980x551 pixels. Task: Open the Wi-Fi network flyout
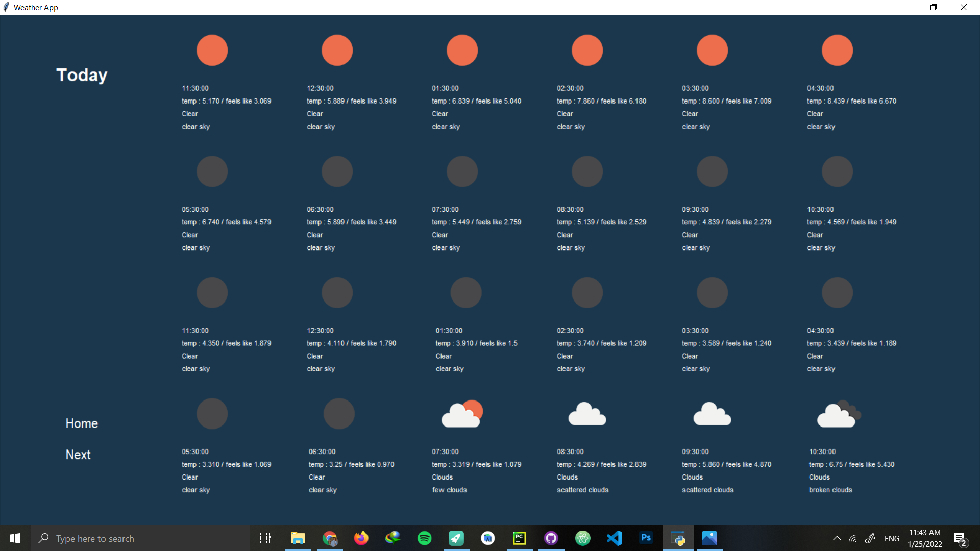(853, 538)
